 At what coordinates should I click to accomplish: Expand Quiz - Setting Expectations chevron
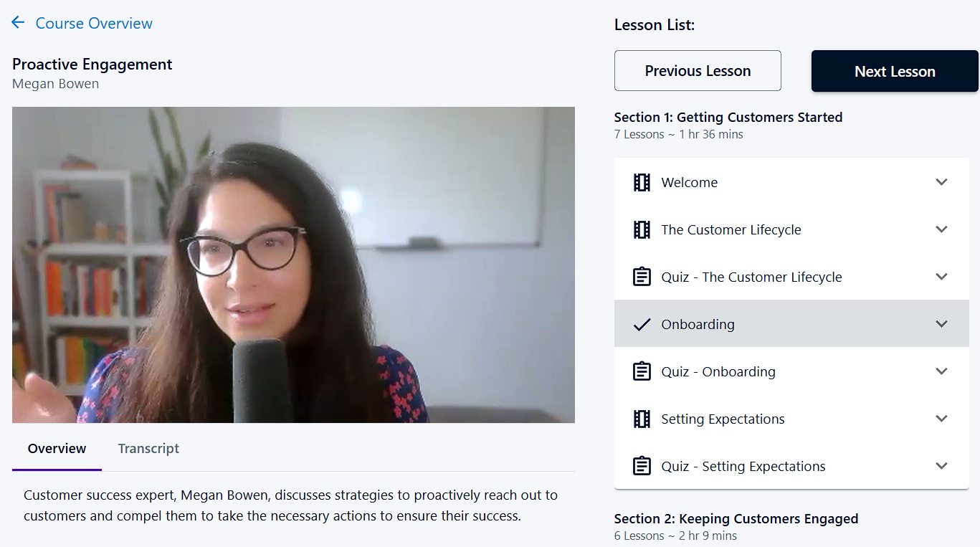(x=941, y=466)
